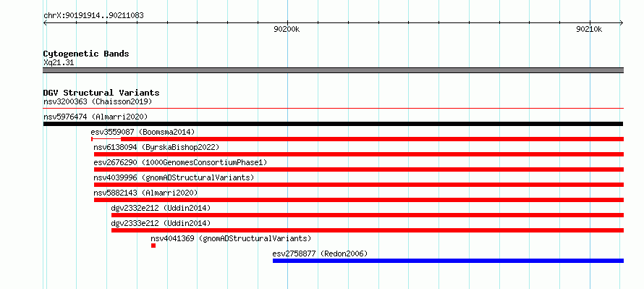The width and height of the screenshot is (644, 289).
Task: Click the esv2758877 (Redon2006) label
Action: click(320, 254)
